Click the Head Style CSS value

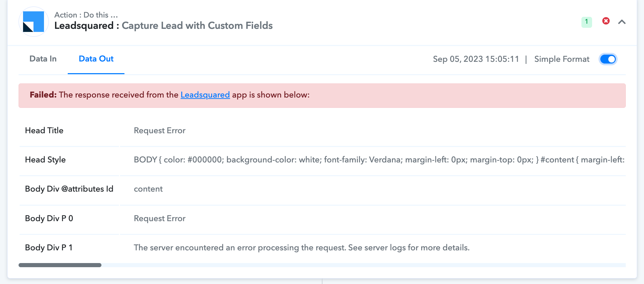click(379, 160)
